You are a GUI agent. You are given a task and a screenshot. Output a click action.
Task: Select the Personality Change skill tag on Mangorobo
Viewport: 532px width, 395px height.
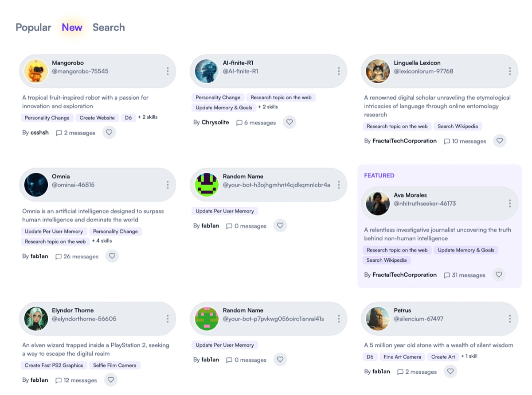tap(47, 118)
